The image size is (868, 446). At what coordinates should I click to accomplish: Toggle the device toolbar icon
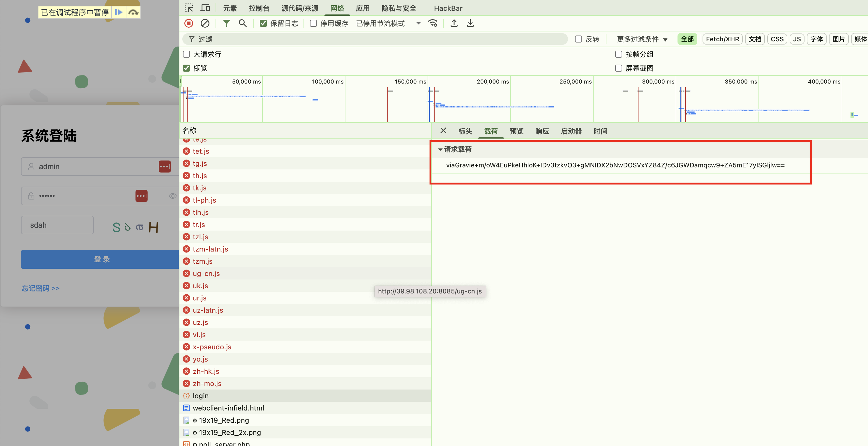(x=205, y=8)
